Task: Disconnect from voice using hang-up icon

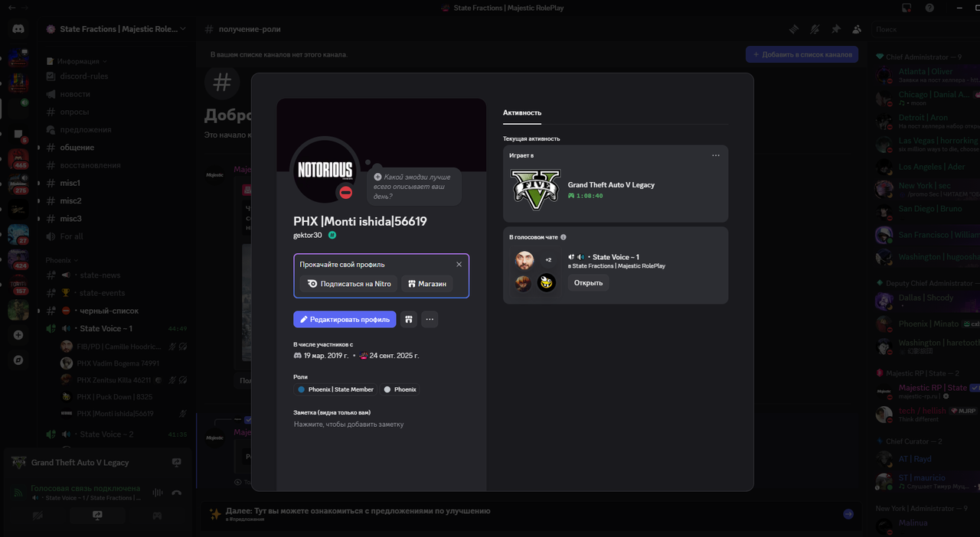Action: [x=178, y=493]
